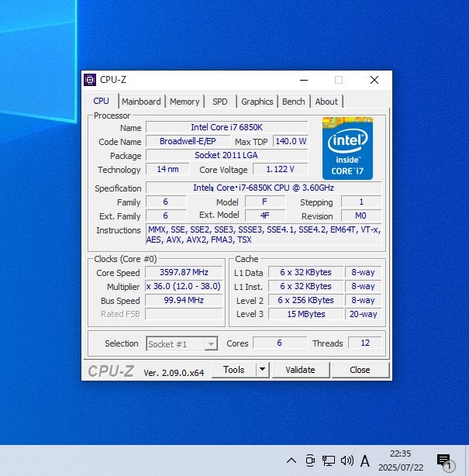Click the Validate button
Viewport: 469px width, 476px height.
point(301,370)
